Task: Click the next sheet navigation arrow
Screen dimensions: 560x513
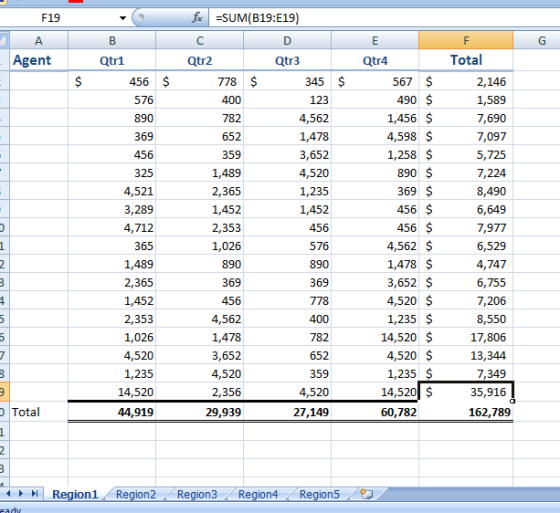Action: click(21, 494)
